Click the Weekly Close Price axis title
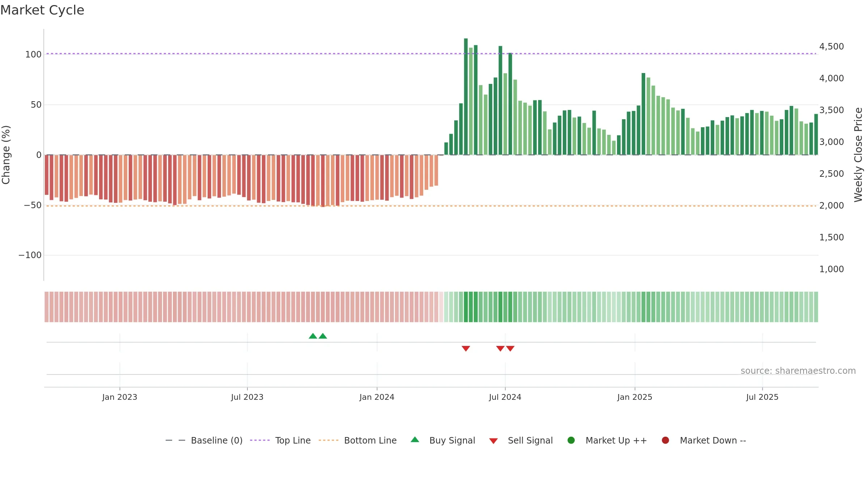The height and width of the screenshot is (488, 868). (x=858, y=155)
